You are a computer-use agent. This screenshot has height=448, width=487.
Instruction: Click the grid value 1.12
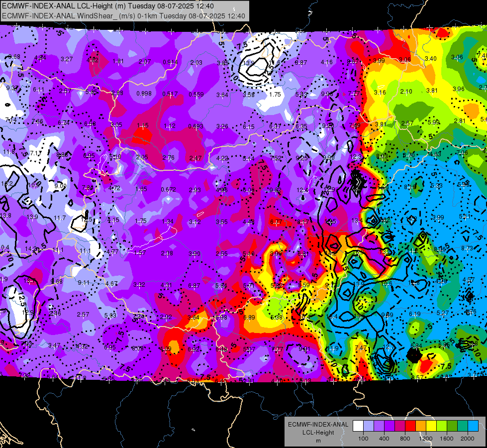coord(170,125)
